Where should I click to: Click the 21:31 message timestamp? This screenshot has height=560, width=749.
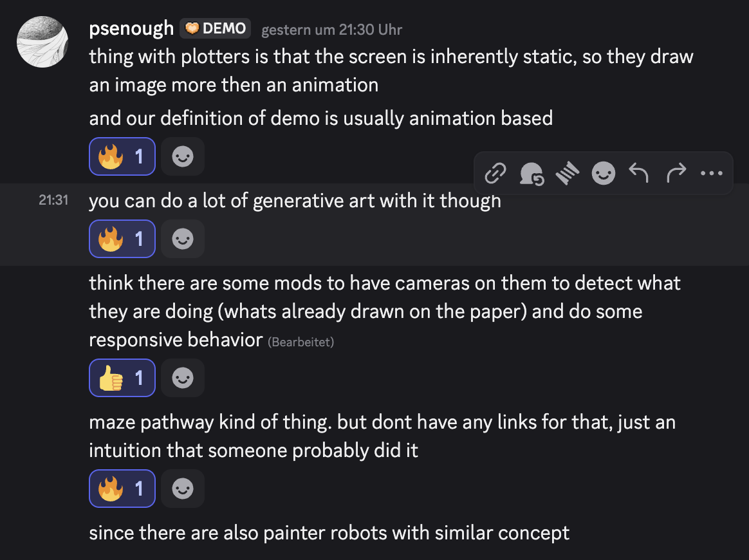coord(53,200)
